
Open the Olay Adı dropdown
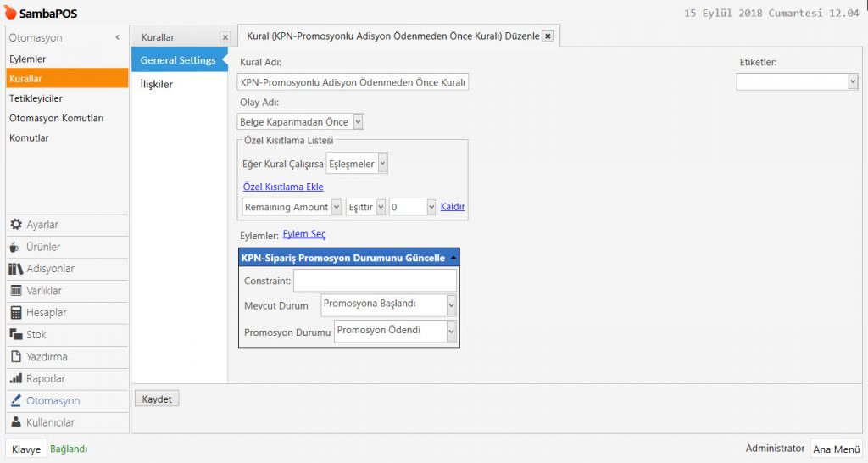tap(358, 122)
